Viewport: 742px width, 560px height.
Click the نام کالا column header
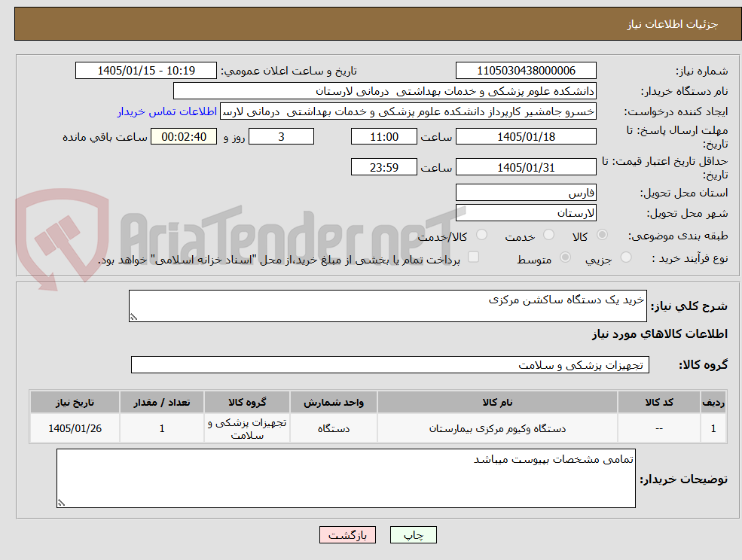pos(497,402)
